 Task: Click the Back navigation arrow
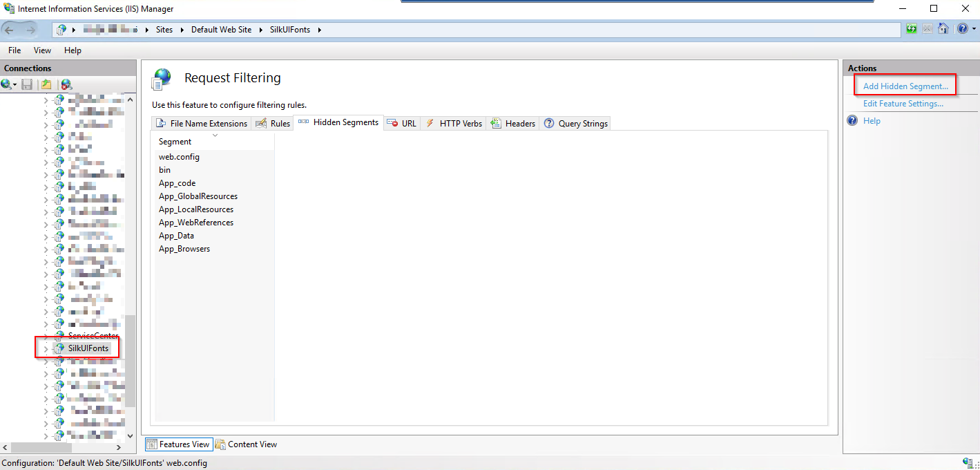click(11, 30)
